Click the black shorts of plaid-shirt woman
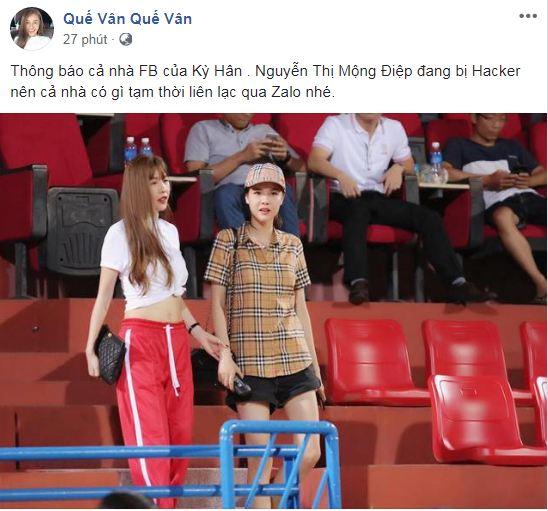548x511 pixels. click(x=274, y=390)
